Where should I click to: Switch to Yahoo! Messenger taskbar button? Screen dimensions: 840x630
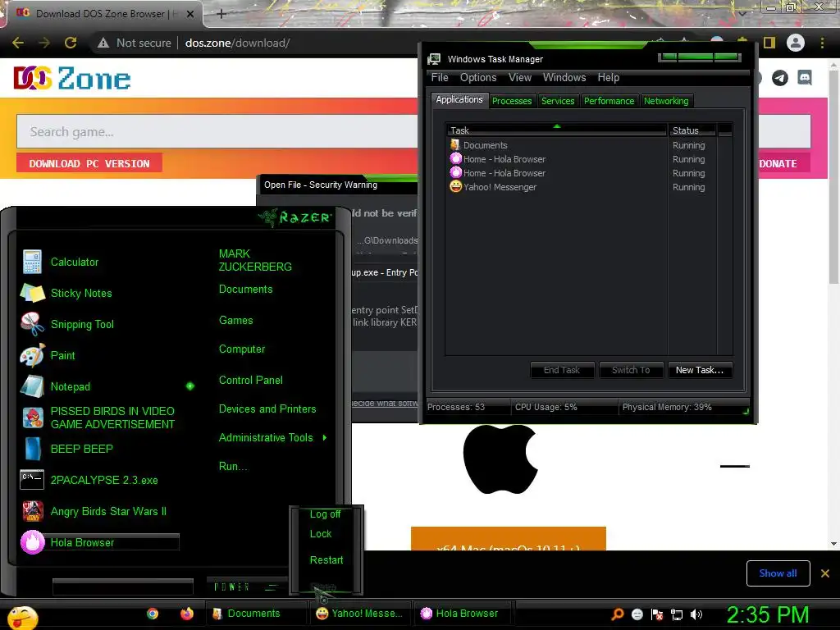(359, 614)
